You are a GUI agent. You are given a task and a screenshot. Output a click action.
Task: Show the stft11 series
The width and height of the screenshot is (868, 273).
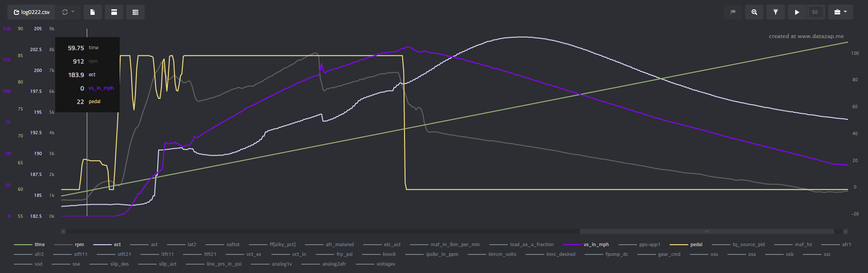pos(71,254)
